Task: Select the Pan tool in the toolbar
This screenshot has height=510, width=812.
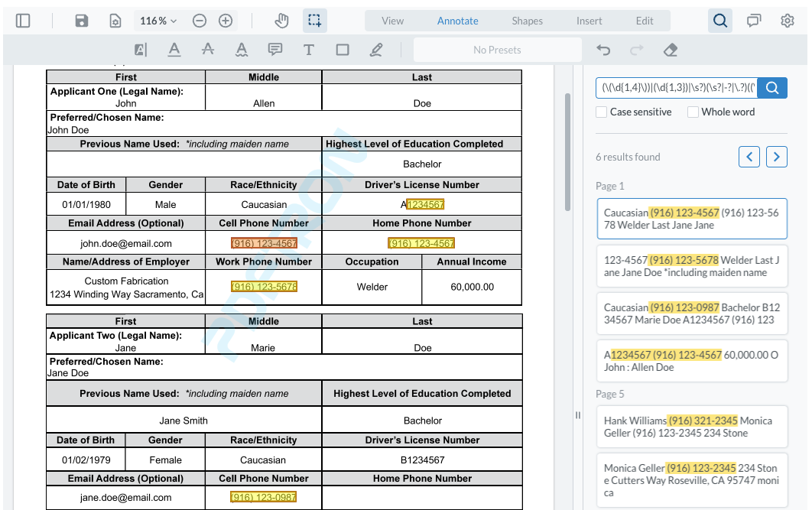Action: (x=281, y=21)
